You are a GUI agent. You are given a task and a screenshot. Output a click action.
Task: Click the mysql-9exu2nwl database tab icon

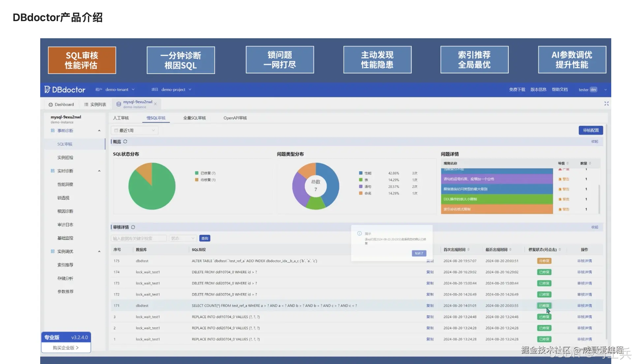pos(119,104)
